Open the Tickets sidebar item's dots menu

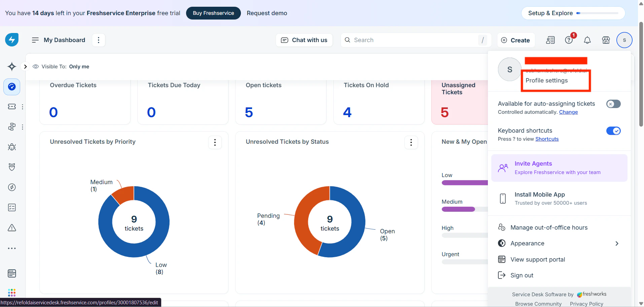coord(23,107)
